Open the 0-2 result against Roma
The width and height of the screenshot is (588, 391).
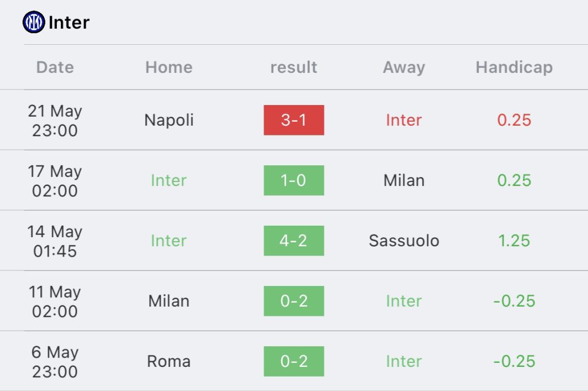click(293, 361)
